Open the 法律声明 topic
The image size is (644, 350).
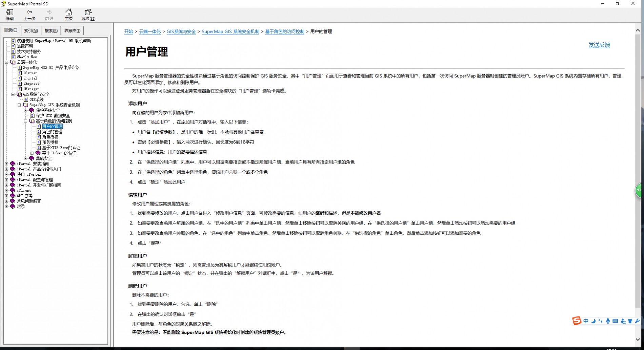point(25,46)
